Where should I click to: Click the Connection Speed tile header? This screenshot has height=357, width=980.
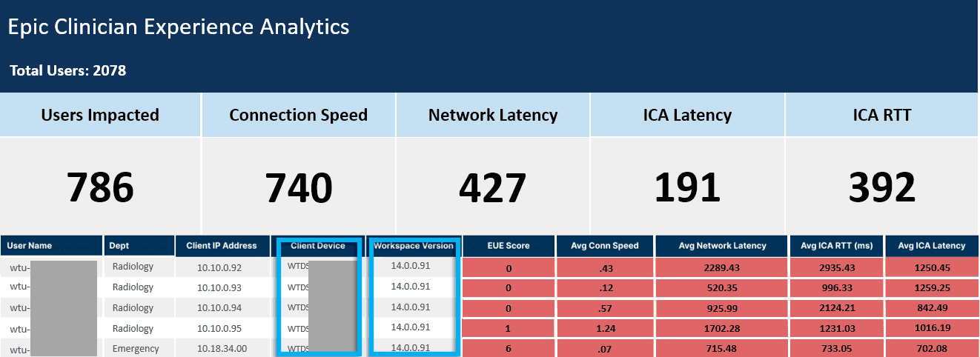299,115
